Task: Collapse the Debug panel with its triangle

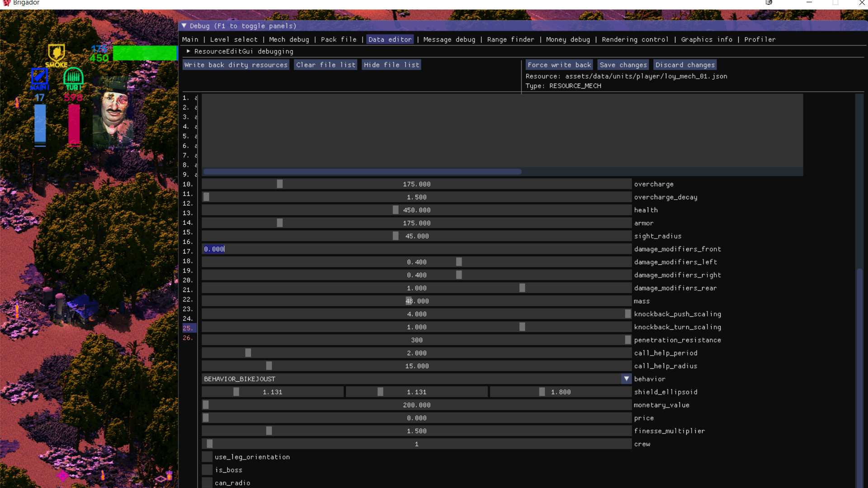Action: (x=184, y=26)
